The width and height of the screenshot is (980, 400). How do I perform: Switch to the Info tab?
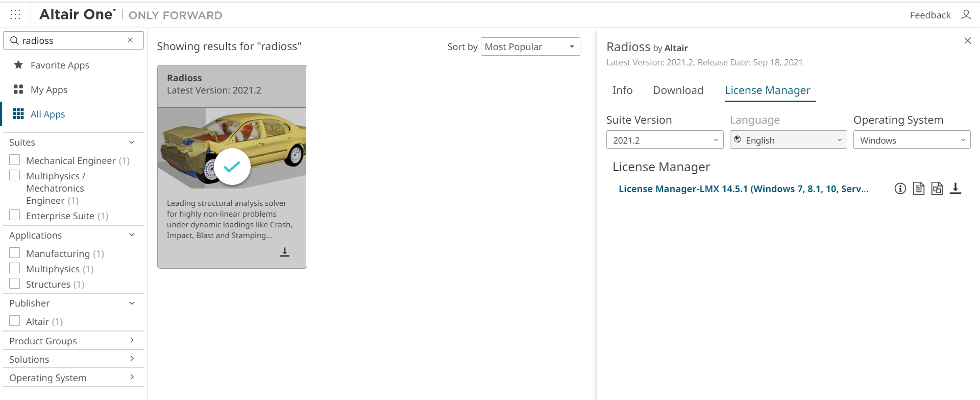[x=622, y=90]
